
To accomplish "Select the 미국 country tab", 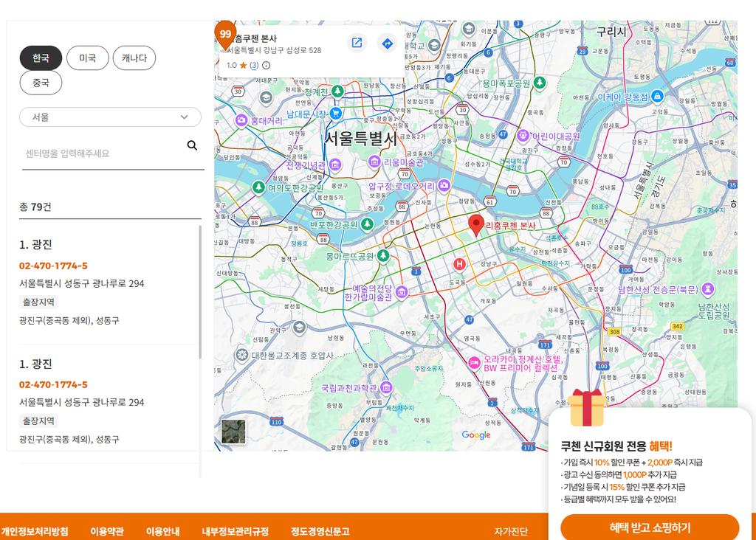I will click(x=87, y=58).
